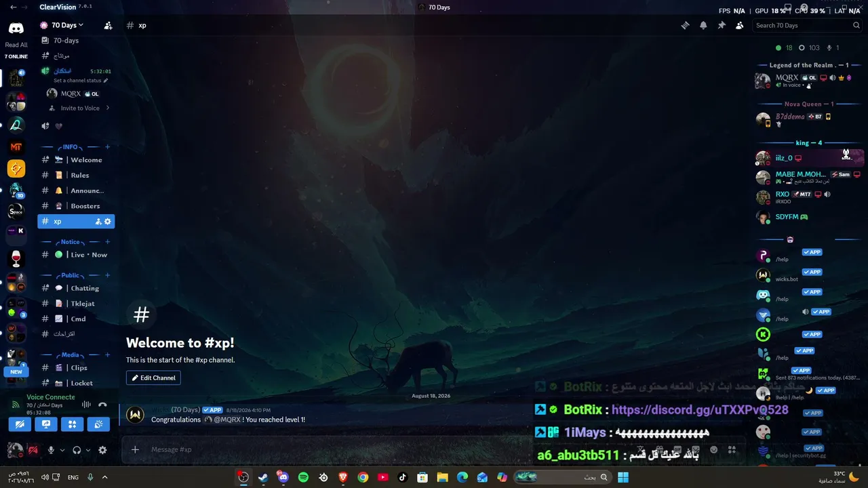Collapse the Media category
The image size is (868, 488).
pyautogui.click(x=71, y=355)
